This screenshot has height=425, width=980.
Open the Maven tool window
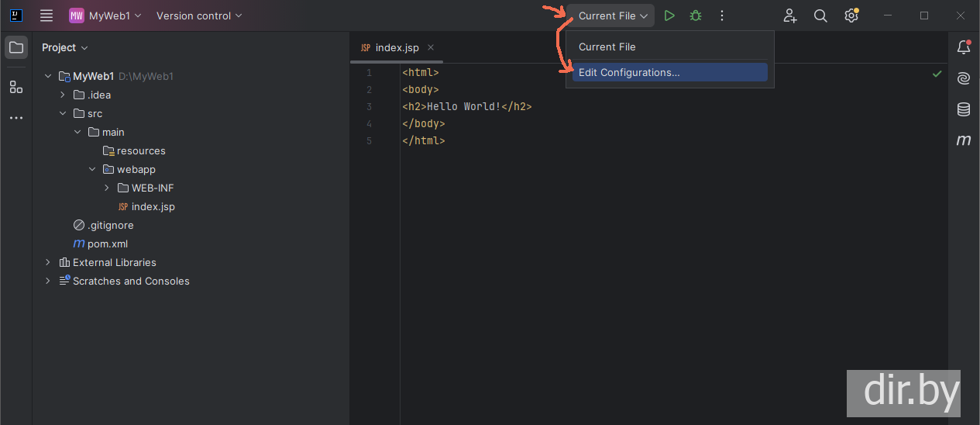[964, 140]
